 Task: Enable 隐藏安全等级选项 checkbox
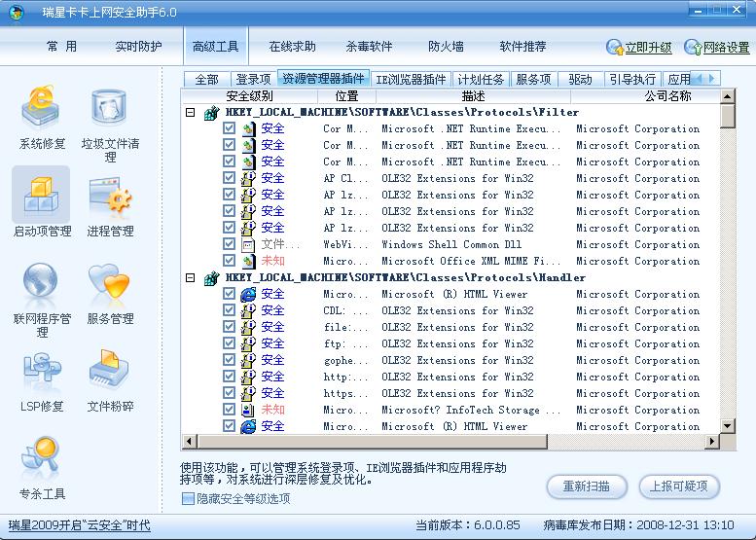pos(188,498)
